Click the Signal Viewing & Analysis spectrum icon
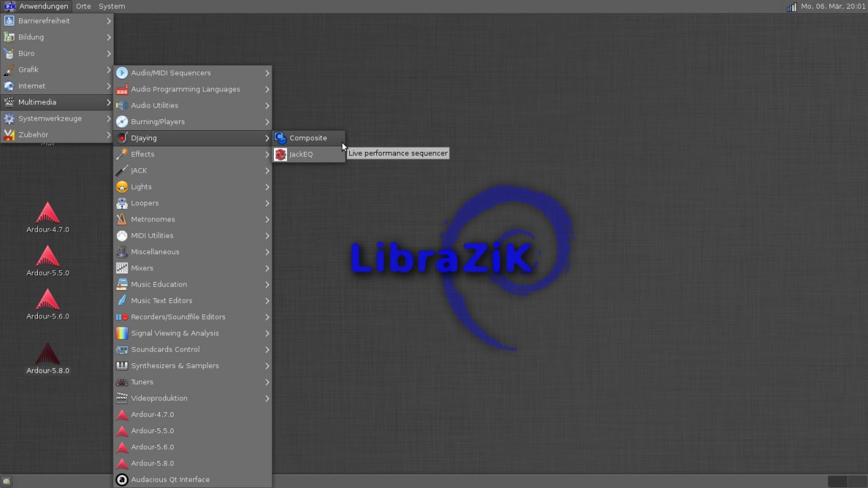The width and height of the screenshot is (868, 488). click(x=122, y=333)
